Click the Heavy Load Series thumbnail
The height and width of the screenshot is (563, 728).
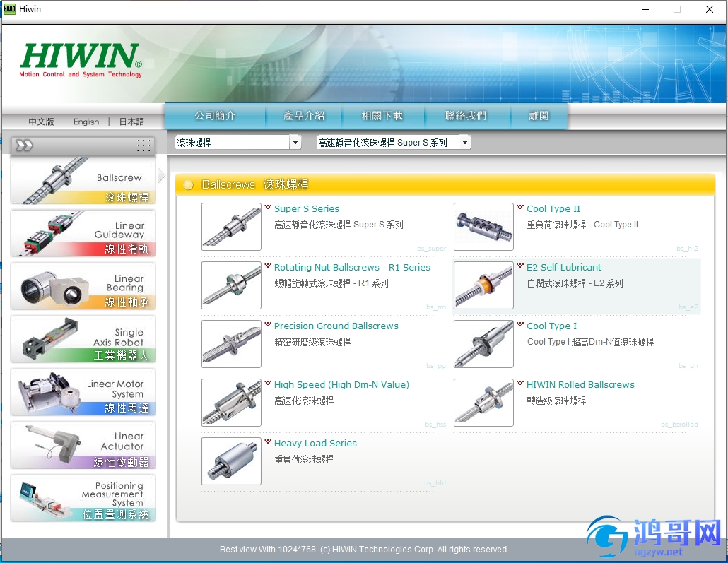coord(231,461)
